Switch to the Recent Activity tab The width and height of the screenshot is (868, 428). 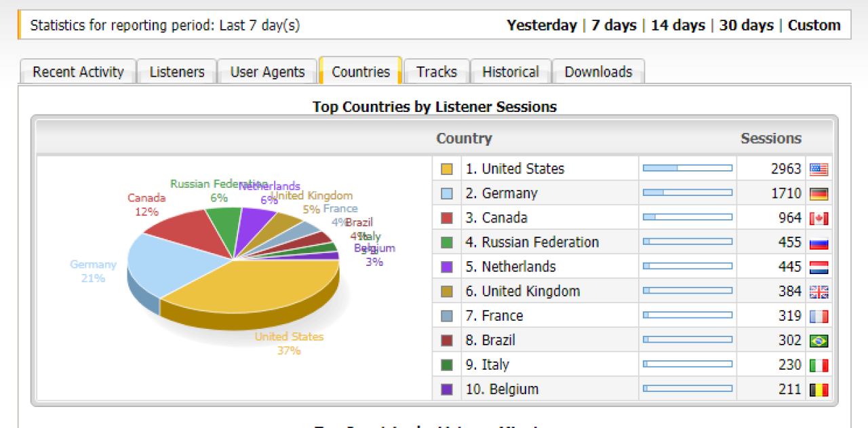78,72
